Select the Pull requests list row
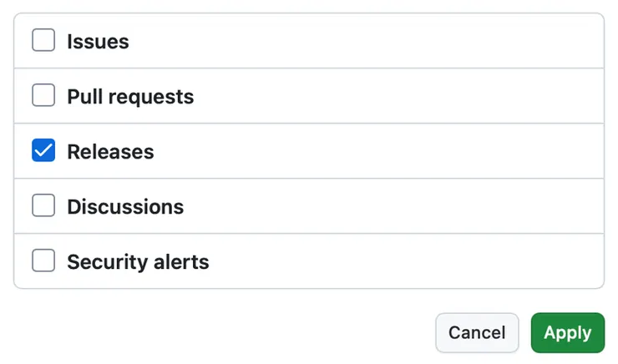This screenshot has width=618, height=364. pyautogui.click(x=309, y=96)
